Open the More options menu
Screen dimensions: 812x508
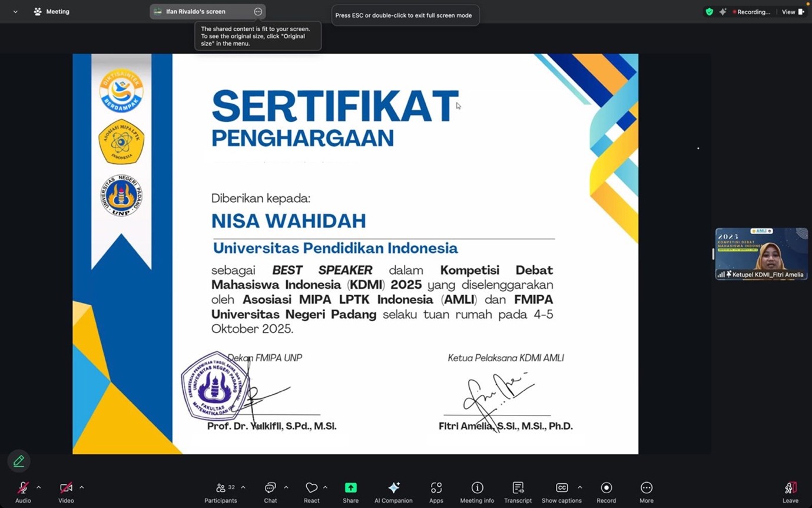pyautogui.click(x=646, y=491)
